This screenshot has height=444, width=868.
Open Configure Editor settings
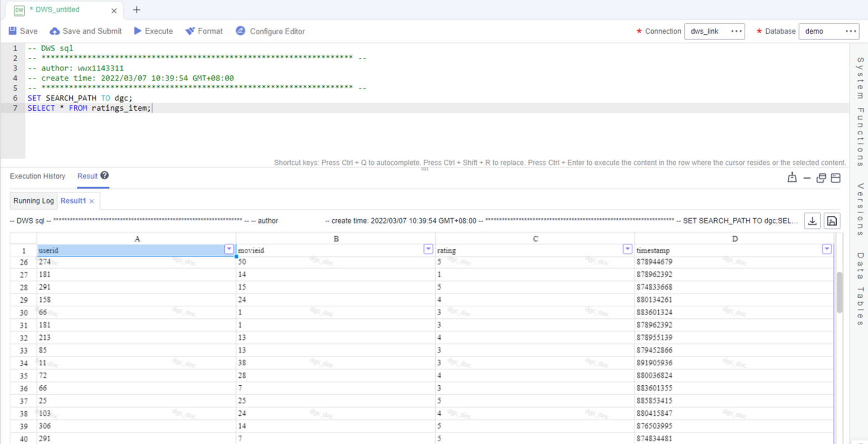[x=270, y=31]
